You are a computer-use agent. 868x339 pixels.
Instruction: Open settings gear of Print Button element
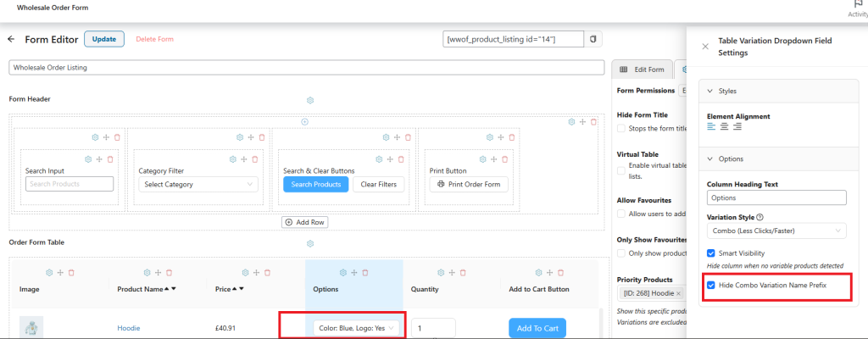pyautogui.click(x=482, y=159)
